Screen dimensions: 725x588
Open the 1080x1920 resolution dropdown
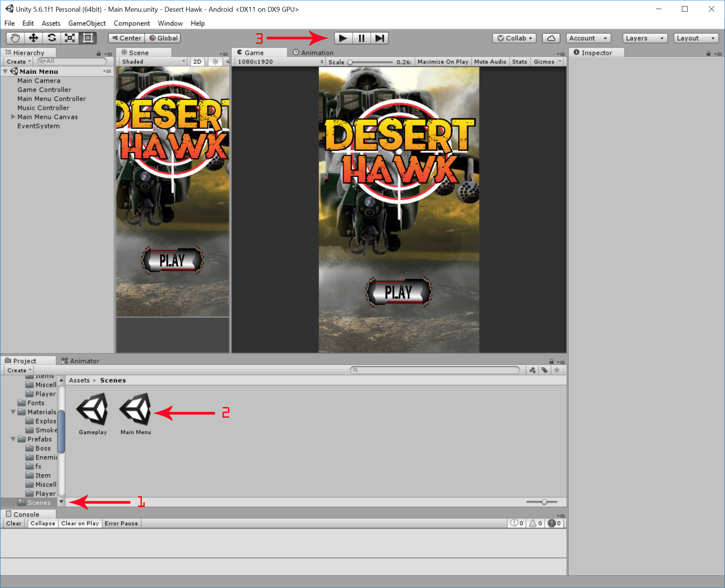click(x=280, y=62)
